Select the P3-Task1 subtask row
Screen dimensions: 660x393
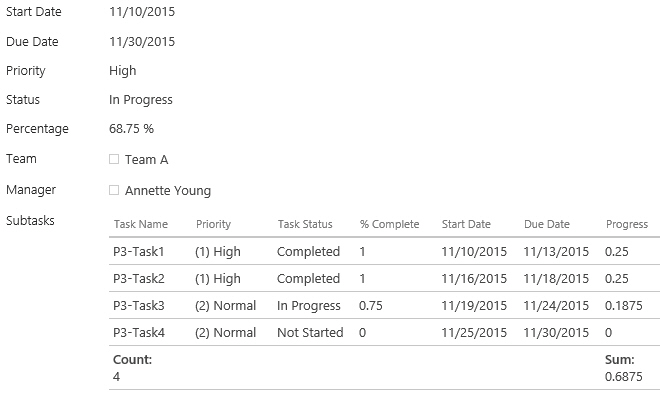click(x=384, y=252)
